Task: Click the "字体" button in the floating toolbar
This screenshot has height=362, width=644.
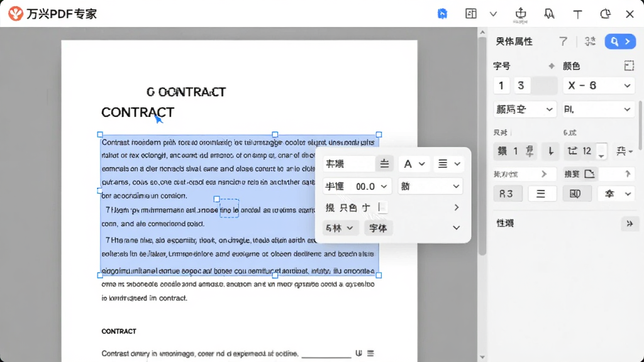Action: coord(378,228)
